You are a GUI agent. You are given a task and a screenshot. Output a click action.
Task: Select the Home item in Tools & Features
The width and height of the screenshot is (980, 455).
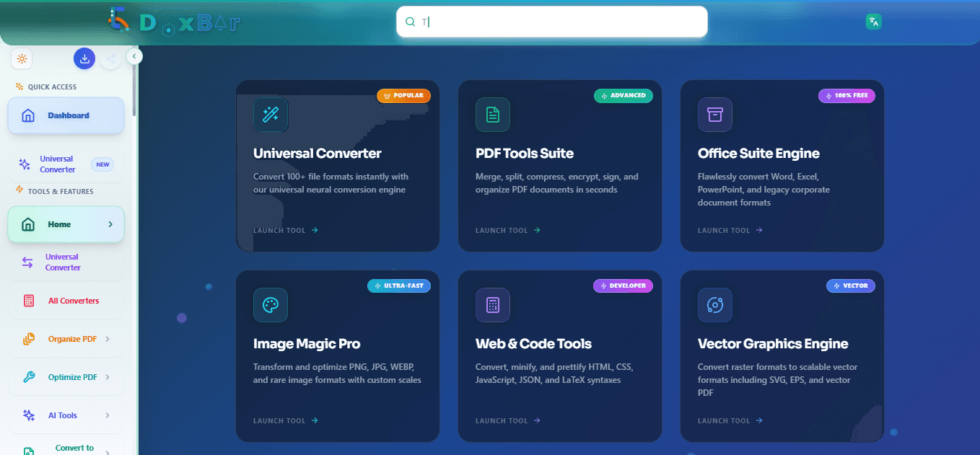click(66, 224)
